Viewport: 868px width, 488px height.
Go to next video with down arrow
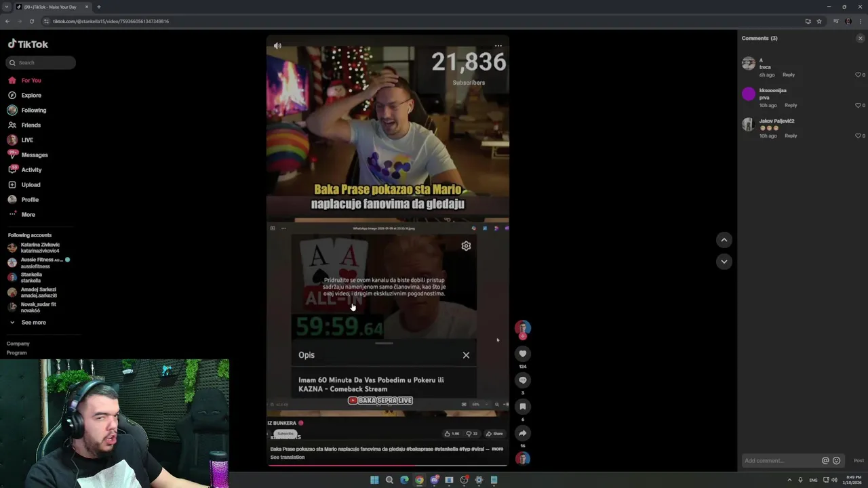point(724,261)
